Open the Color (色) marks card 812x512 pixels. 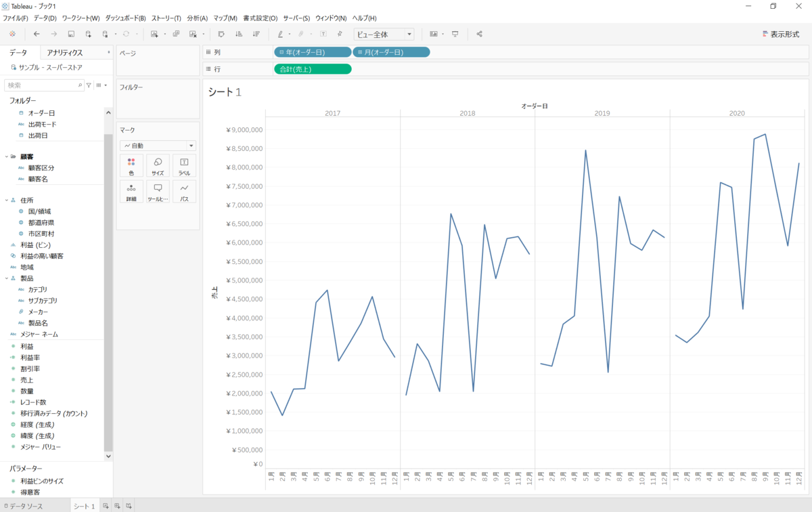(131, 166)
